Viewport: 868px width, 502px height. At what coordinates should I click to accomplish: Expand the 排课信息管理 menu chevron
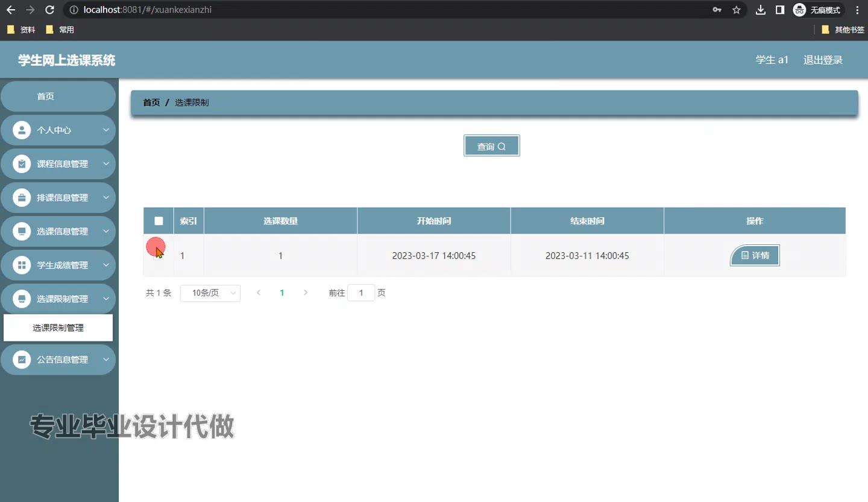click(x=106, y=197)
